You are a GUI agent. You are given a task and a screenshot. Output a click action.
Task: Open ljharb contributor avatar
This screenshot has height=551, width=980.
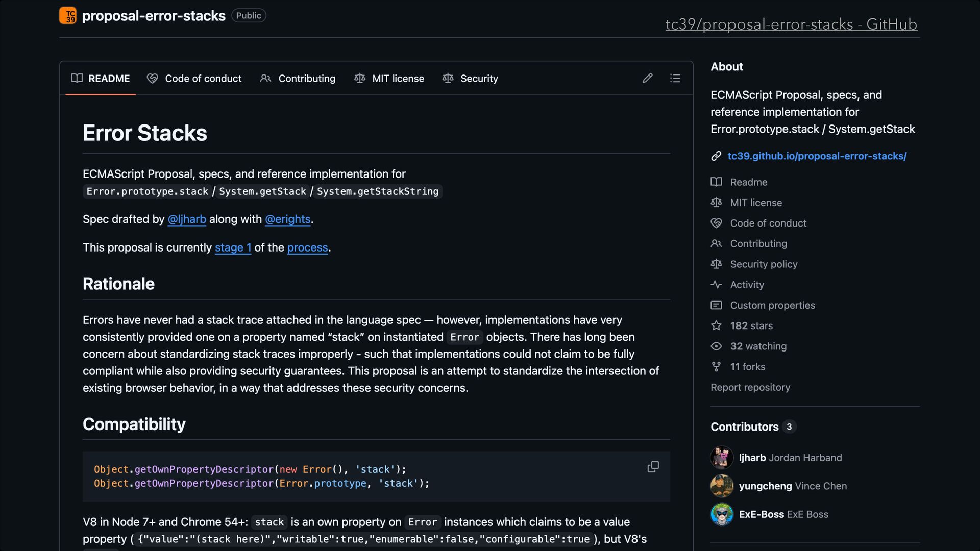coord(721,458)
